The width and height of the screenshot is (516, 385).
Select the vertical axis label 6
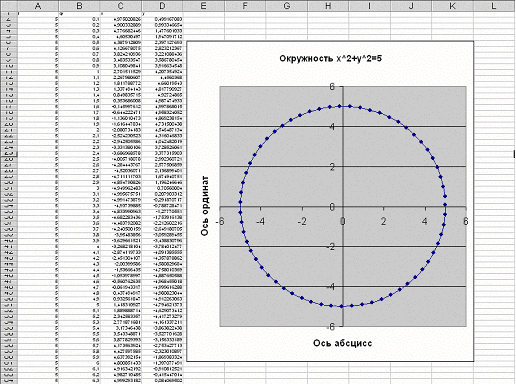[x=332, y=87]
